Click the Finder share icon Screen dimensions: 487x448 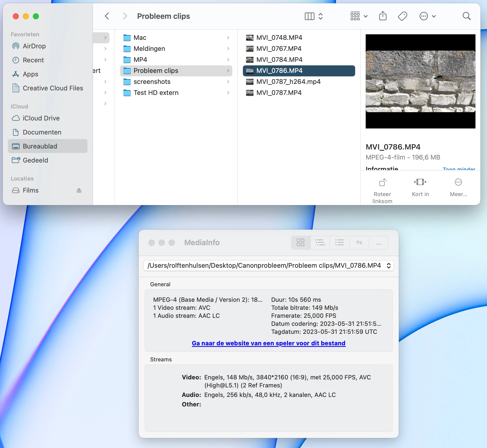point(383,16)
